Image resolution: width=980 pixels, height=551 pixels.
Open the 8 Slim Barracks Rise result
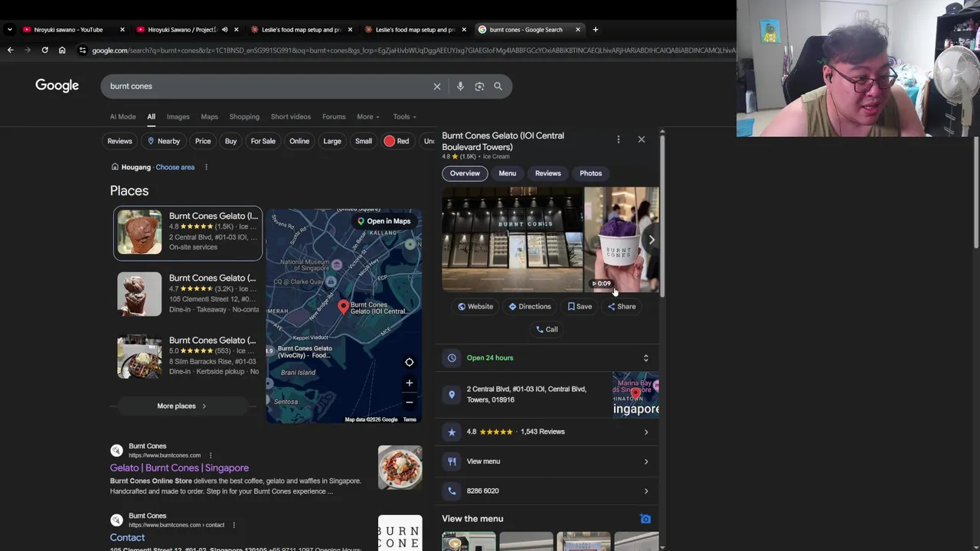pyautogui.click(x=188, y=356)
